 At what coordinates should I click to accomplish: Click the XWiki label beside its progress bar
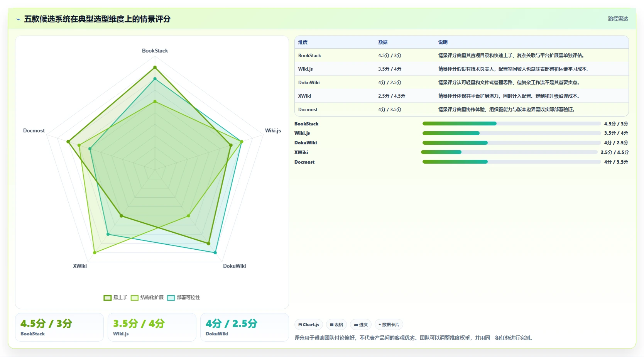(301, 152)
